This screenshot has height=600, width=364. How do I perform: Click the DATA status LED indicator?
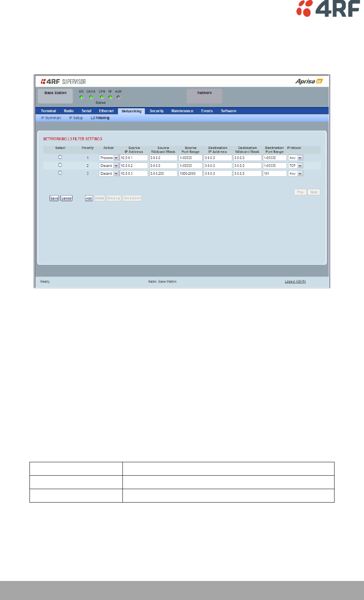tap(91, 97)
